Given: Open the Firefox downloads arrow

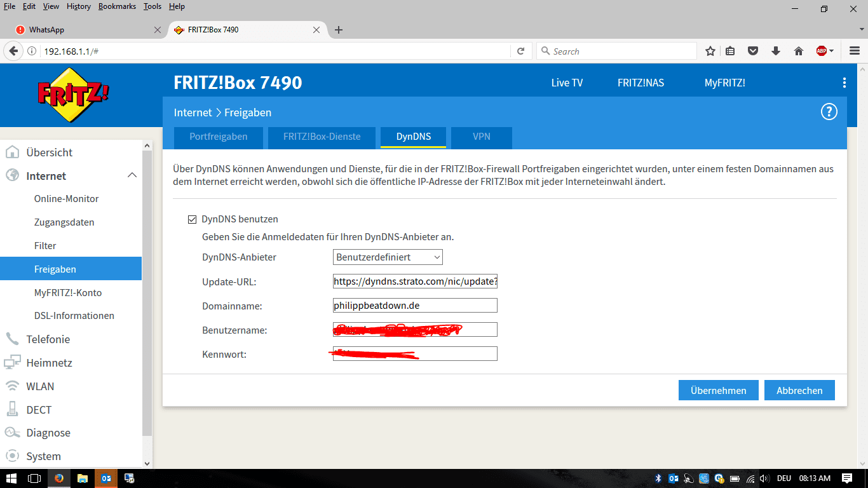Looking at the screenshot, I should [x=776, y=51].
